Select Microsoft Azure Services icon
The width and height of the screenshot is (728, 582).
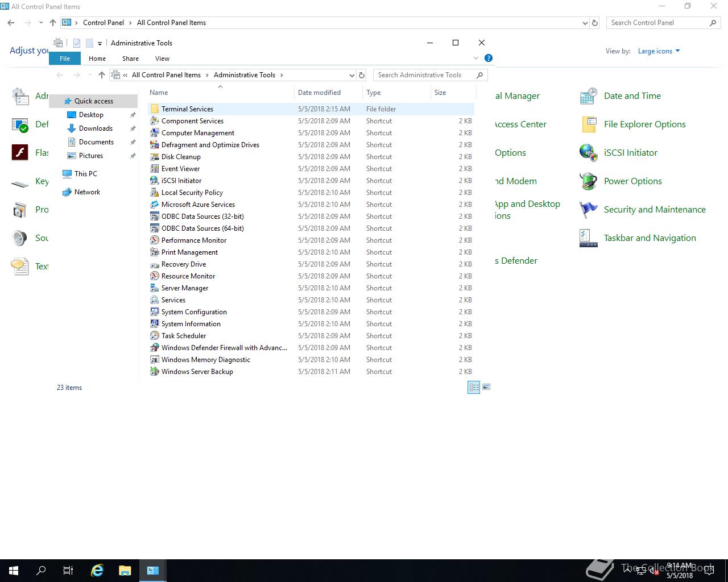tap(155, 205)
